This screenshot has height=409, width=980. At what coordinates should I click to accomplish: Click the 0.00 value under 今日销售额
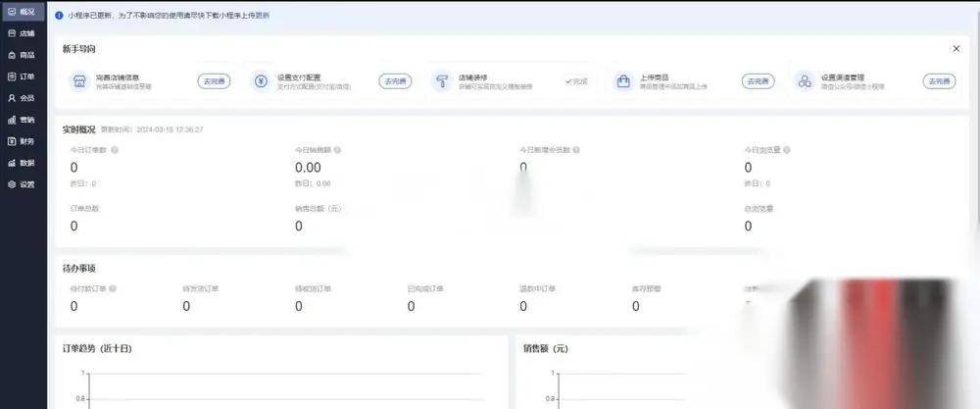(308, 168)
